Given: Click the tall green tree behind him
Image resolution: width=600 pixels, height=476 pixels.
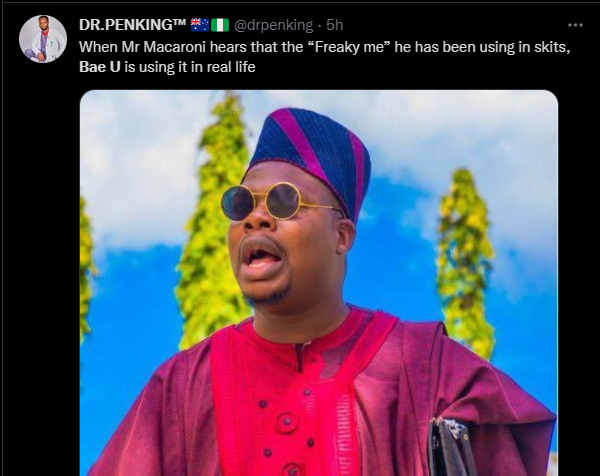Looking at the screenshot, I should point(212,222).
